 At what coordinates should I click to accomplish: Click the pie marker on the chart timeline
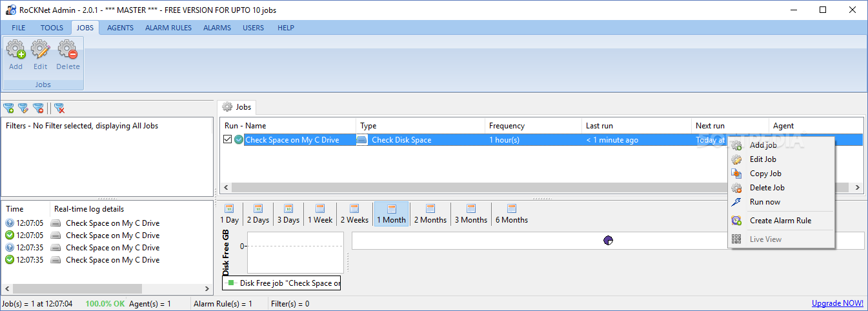(608, 241)
